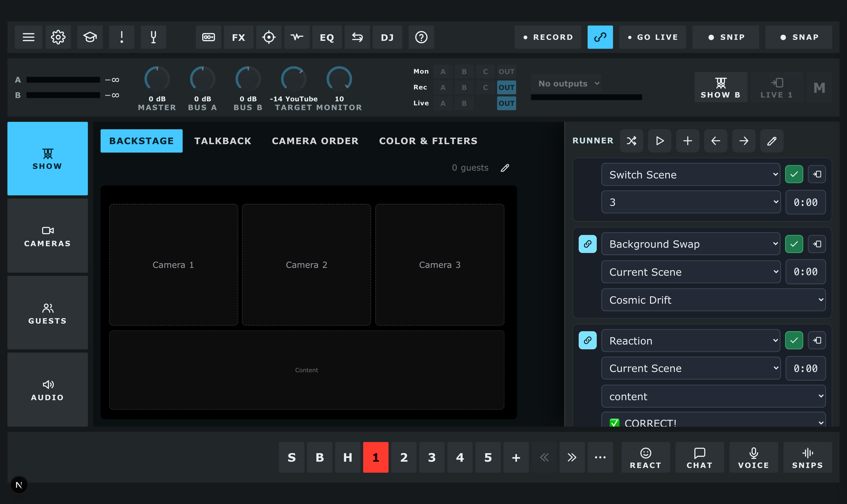Adjust the Master volume knob
Viewport: 847px width, 504px height.
click(157, 79)
